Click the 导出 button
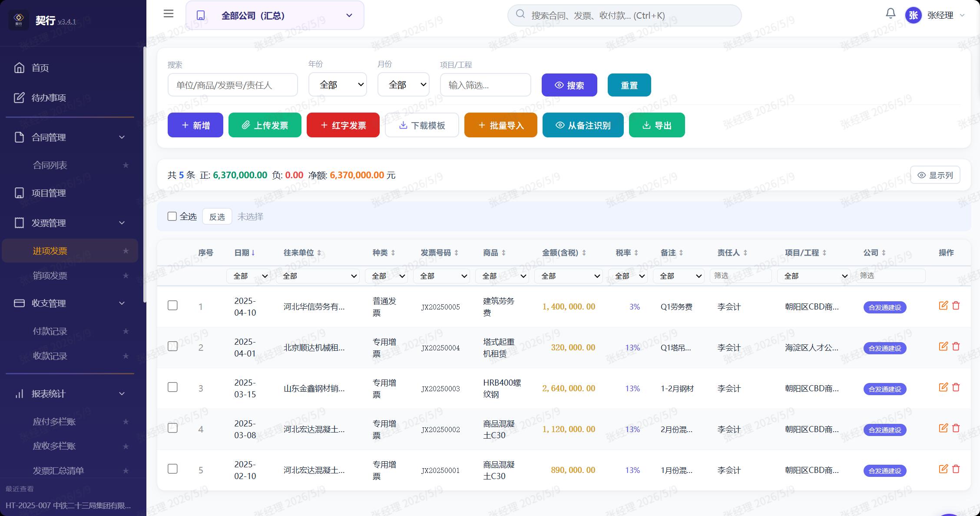 click(657, 125)
